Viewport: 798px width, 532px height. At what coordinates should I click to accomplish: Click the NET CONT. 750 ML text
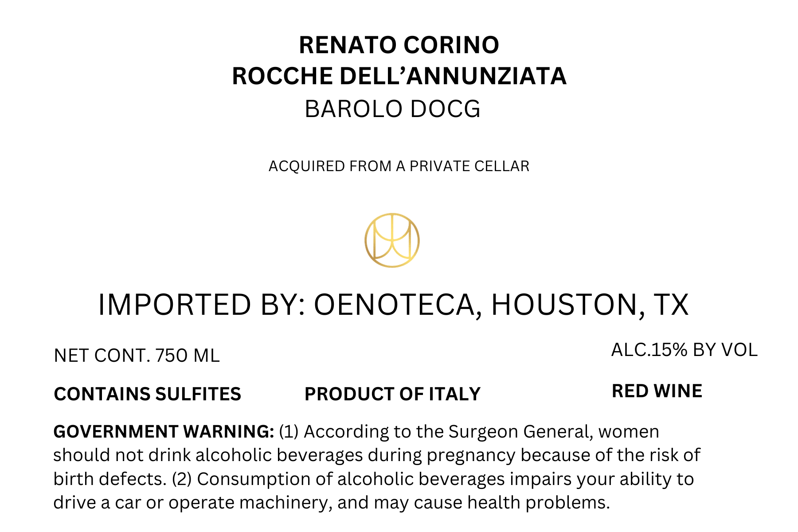137,356
